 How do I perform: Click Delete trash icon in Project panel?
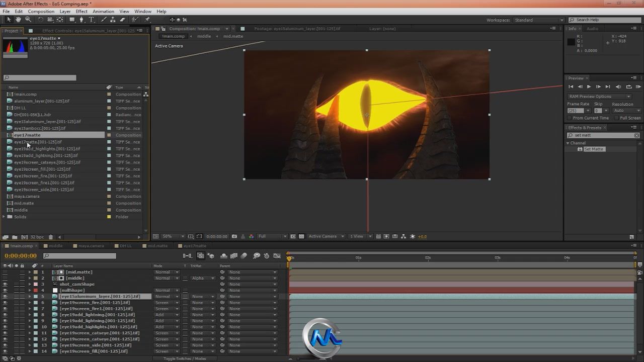[51, 237]
